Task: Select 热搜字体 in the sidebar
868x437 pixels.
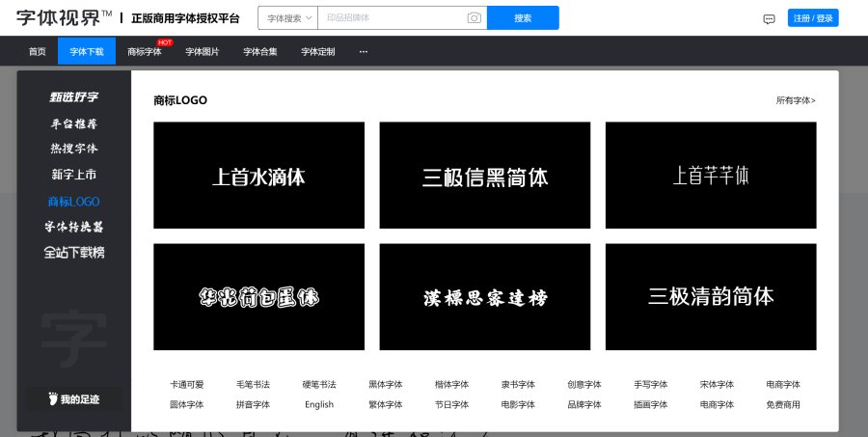Action: pyautogui.click(x=74, y=150)
